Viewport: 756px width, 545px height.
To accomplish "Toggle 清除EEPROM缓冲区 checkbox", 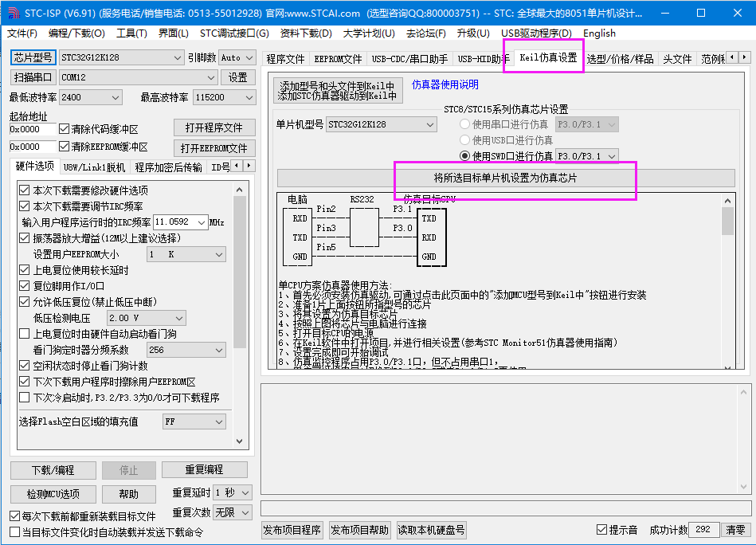I will pos(64,146).
